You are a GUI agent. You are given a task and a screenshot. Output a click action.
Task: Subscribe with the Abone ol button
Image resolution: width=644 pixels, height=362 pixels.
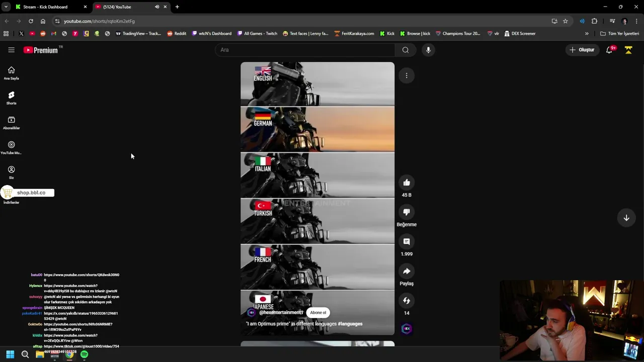click(318, 313)
